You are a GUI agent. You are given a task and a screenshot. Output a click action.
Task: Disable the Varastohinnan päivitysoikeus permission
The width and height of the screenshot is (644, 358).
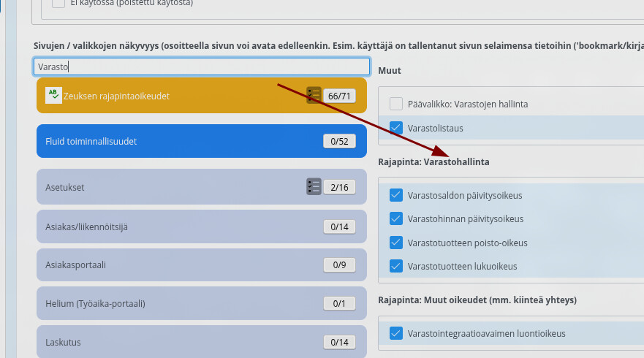coord(396,218)
